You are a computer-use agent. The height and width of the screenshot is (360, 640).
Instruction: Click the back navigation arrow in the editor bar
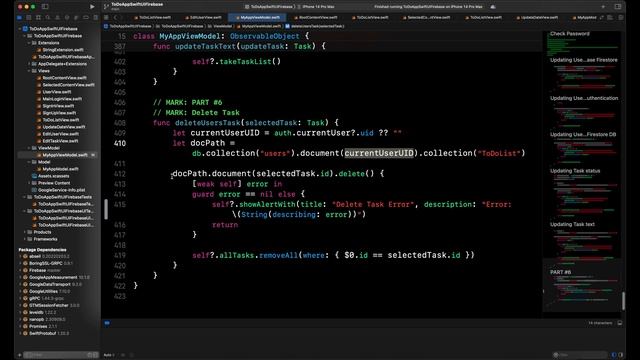pyautogui.click(x=116, y=18)
